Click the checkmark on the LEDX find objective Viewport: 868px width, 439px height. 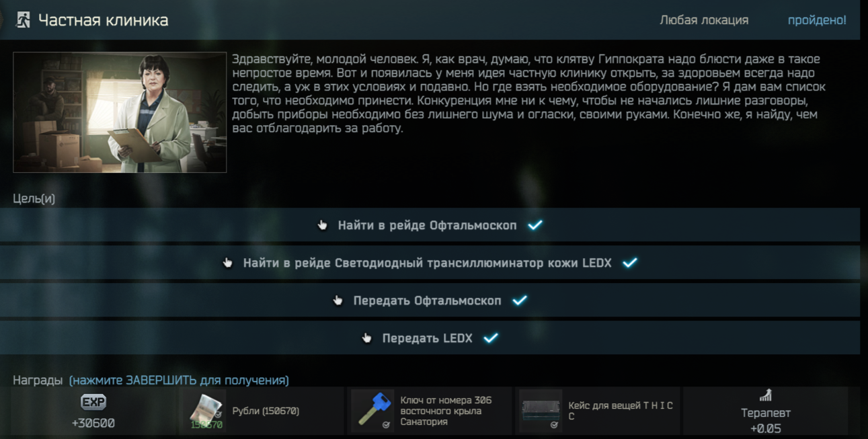630,263
